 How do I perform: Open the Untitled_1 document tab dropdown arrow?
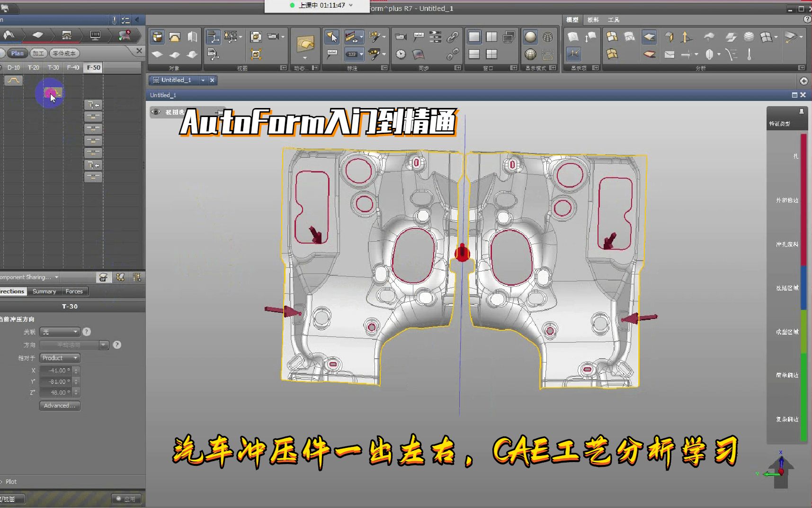click(x=203, y=80)
